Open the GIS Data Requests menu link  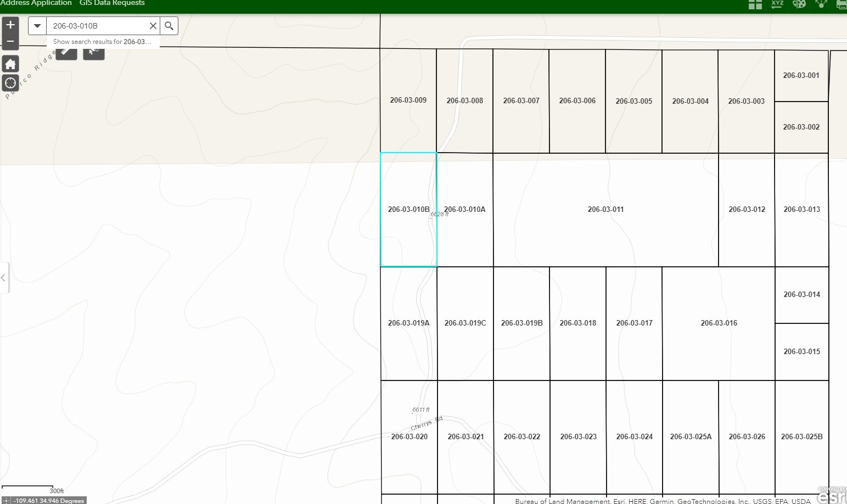[112, 3]
